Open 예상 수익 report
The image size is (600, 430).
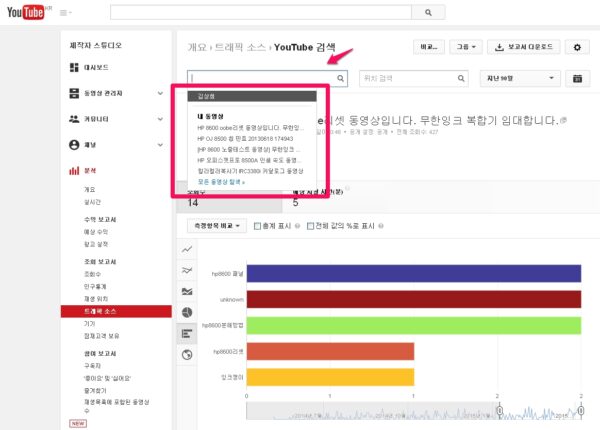[x=96, y=232]
